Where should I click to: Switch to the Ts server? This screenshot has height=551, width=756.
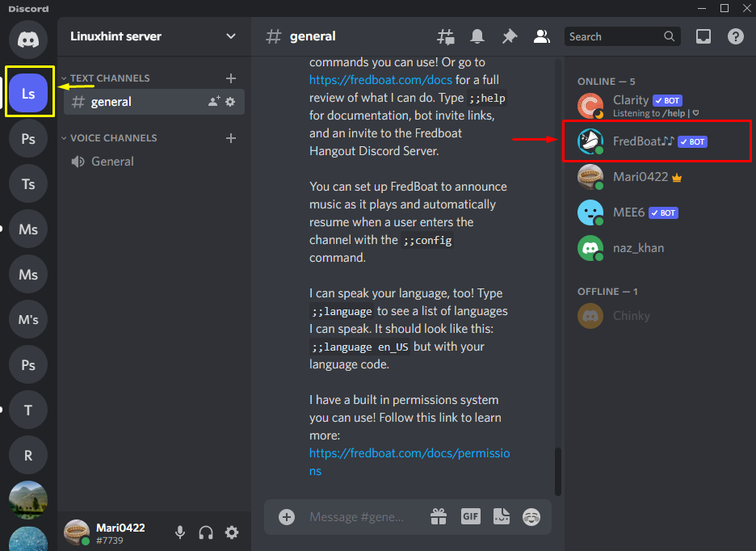[28, 184]
